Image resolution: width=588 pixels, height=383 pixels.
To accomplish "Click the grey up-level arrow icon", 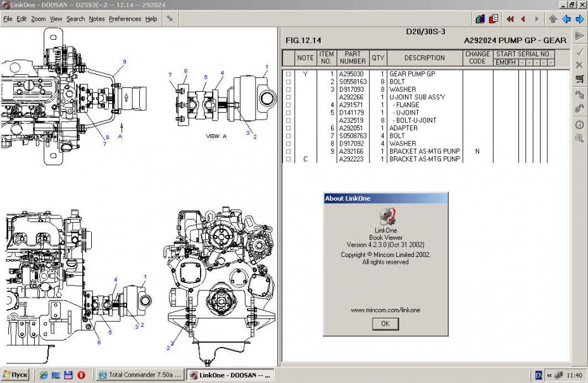I will (553, 19).
